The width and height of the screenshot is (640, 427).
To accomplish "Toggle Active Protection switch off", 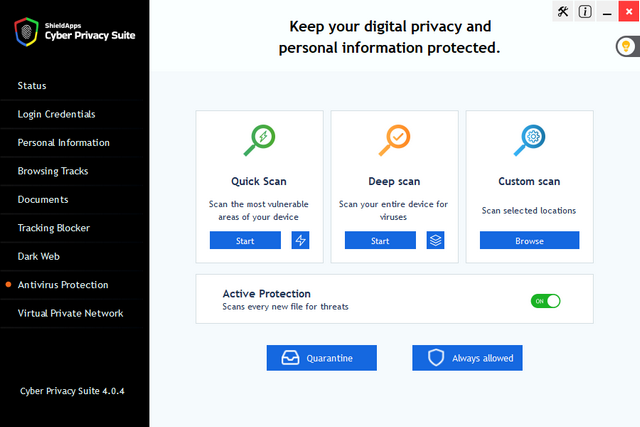I will (x=545, y=300).
